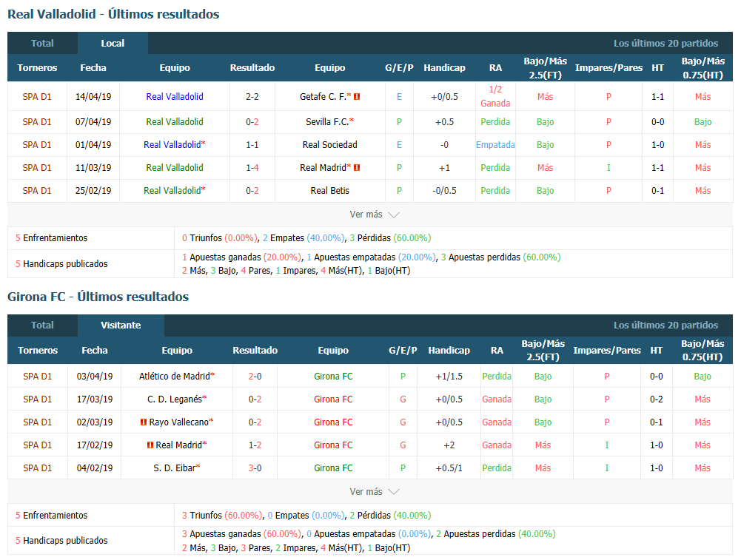Open S. D. Eibar team link
Screen dimensions: 741x560
pyautogui.click(x=175, y=468)
